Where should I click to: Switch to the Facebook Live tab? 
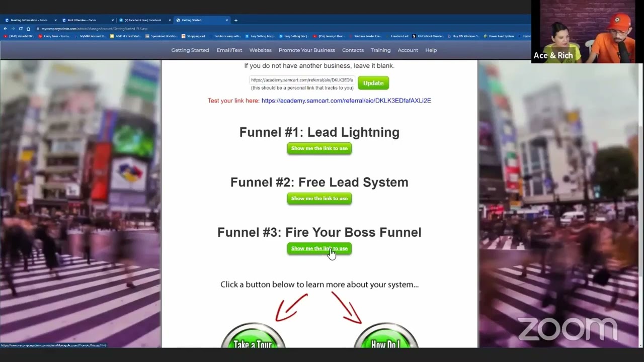click(143, 20)
